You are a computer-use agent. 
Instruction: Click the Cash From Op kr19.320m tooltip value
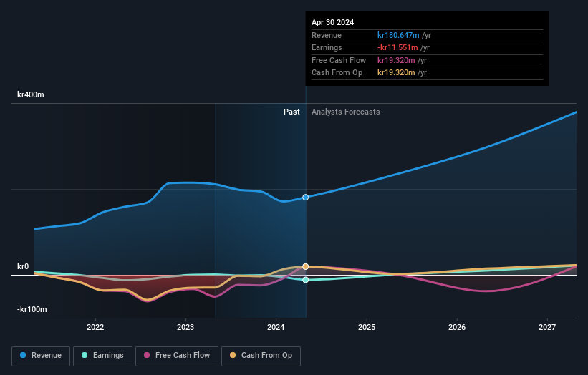(x=396, y=73)
